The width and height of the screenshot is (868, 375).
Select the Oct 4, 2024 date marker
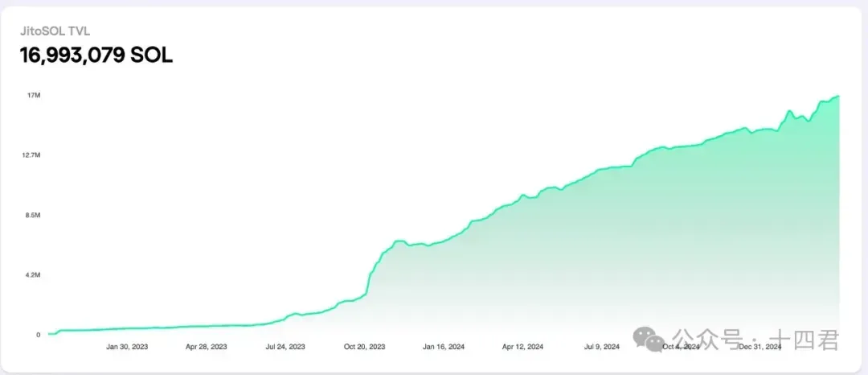point(680,348)
